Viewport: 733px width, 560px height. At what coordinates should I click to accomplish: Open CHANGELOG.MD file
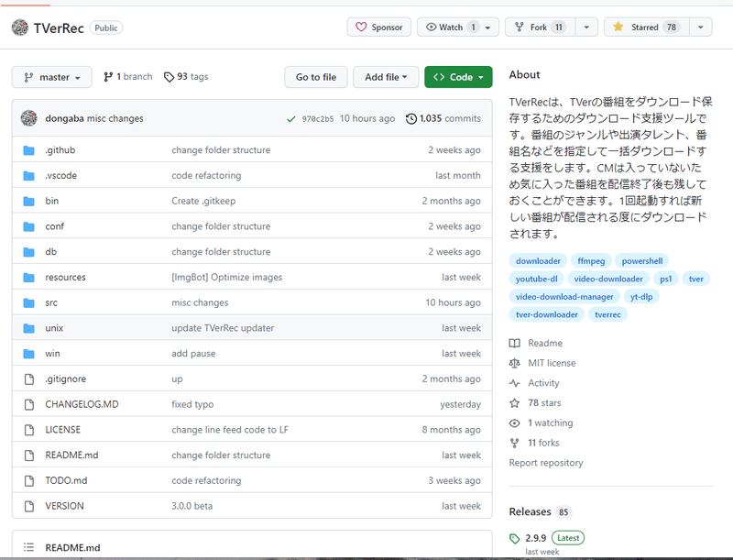pos(82,404)
